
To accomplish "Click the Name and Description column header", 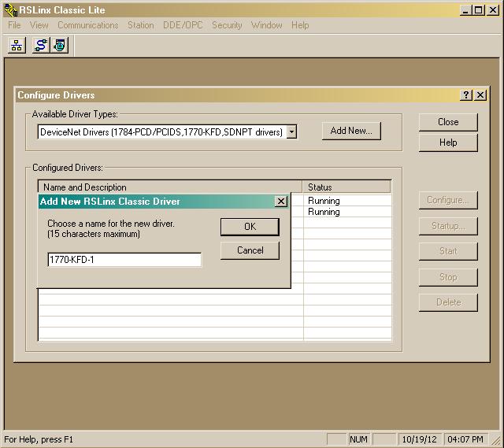I will (x=170, y=187).
